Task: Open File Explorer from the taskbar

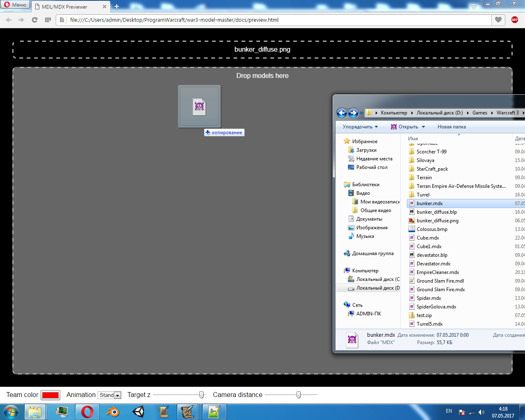Action: 35,412
